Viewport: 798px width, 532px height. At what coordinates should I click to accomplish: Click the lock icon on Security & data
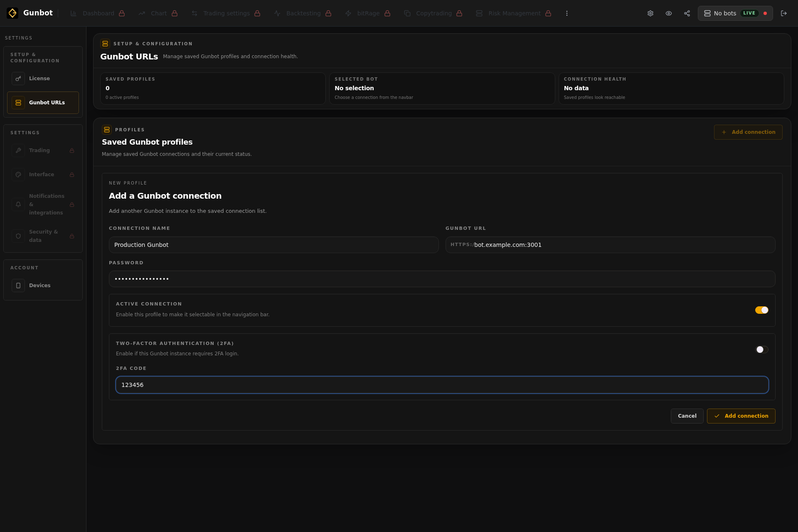pos(72,236)
